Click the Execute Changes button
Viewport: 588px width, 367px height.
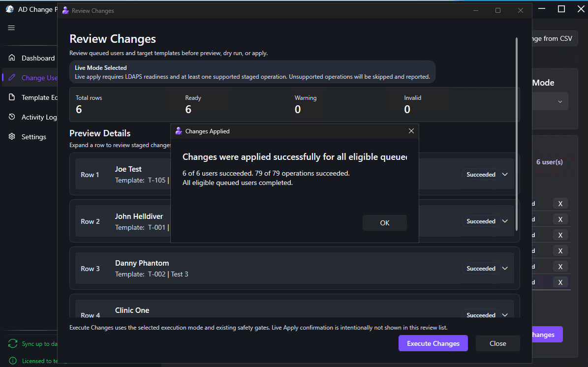point(433,343)
